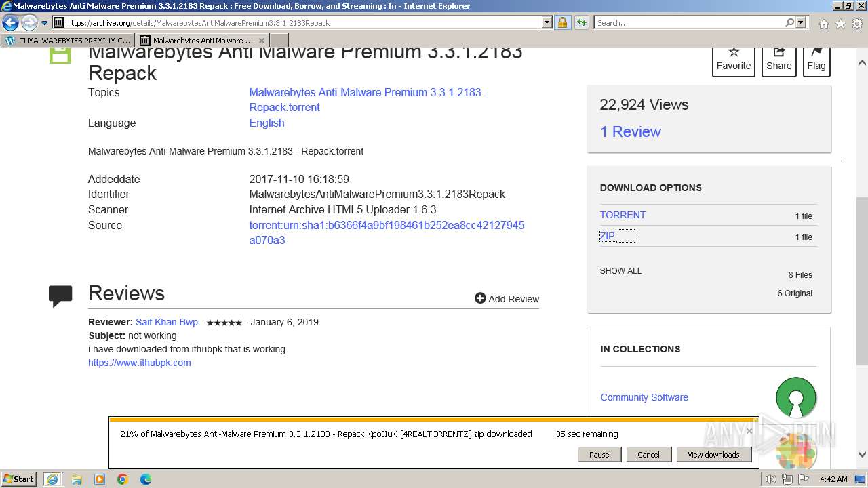
Task: Click the reviews speech bubble icon
Action: [60, 296]
